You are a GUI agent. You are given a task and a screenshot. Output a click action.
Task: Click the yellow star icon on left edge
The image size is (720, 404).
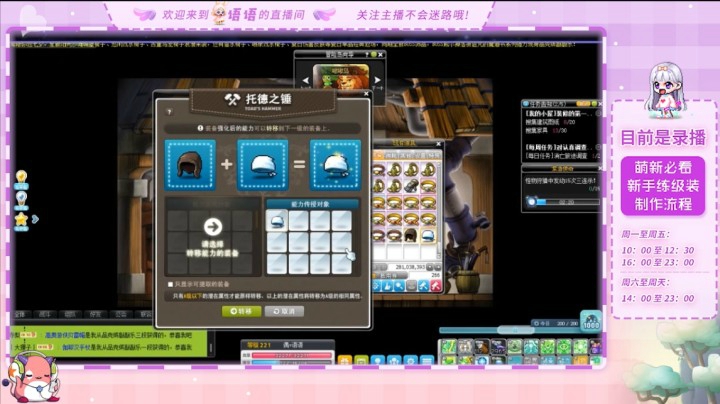[21, 221]
